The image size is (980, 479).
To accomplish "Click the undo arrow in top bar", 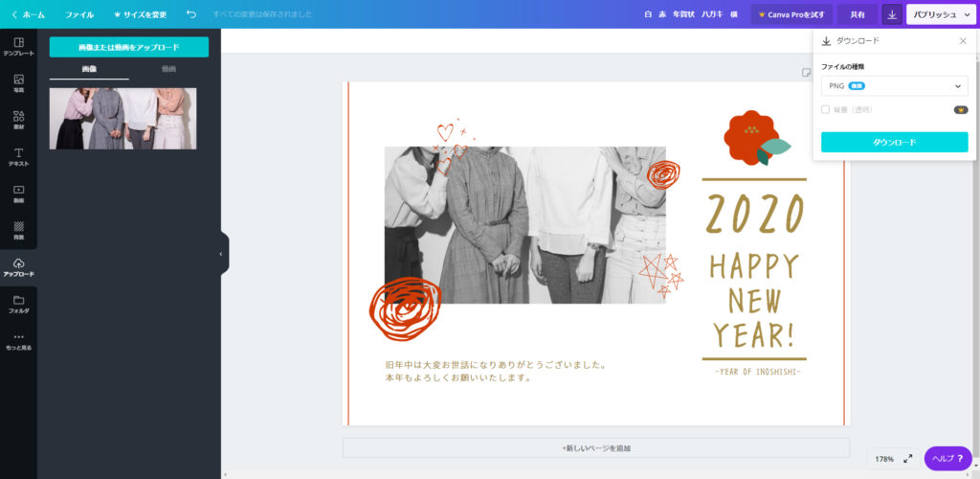I will [x=191, y=14].
